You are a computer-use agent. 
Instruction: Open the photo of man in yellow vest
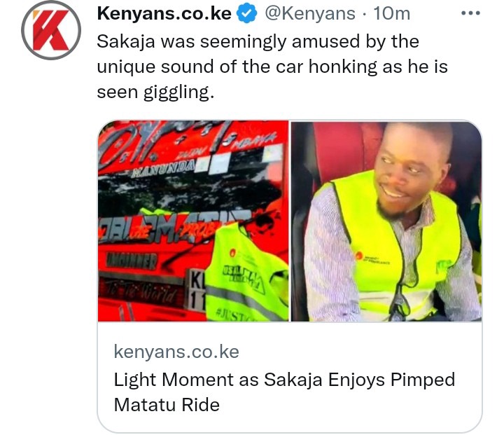(386, 221)
